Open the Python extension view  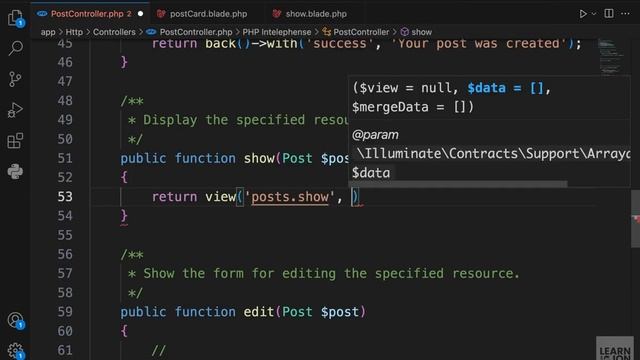click(15, 171)
